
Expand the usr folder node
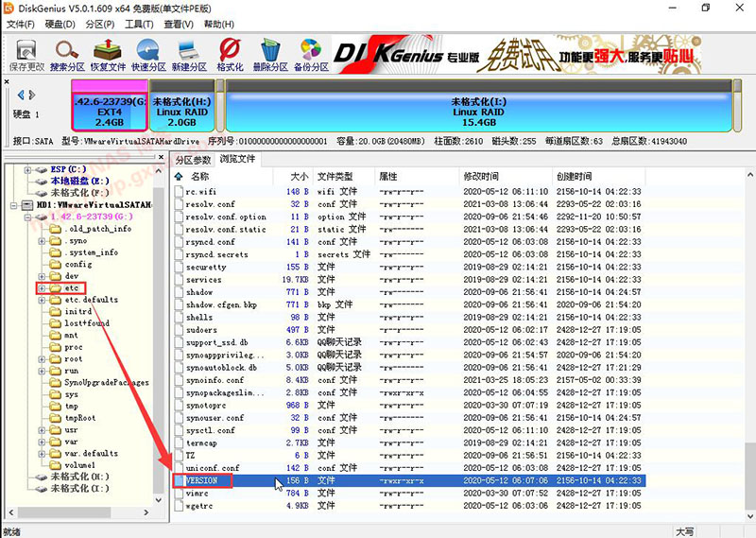tap(42, 429)
